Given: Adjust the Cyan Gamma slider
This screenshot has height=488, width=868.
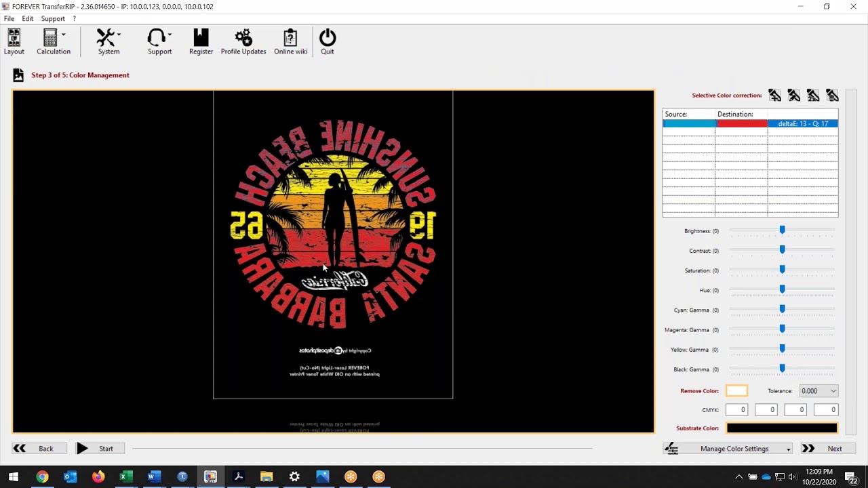Looking at the screenshot, I should coord(782,309).
